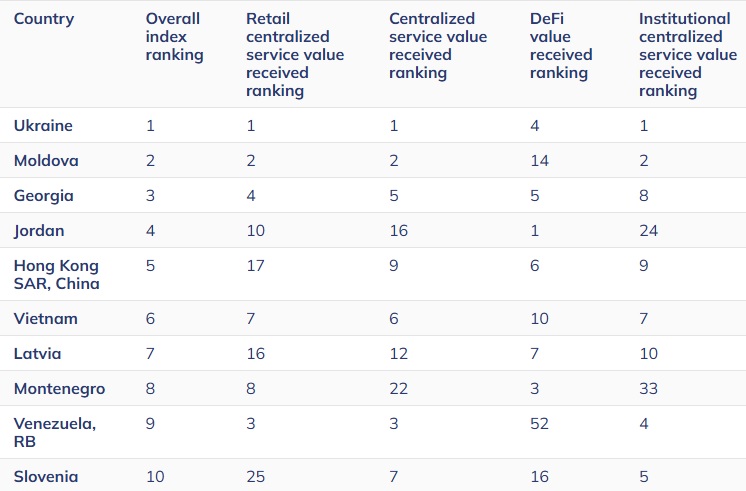746x491 pixels.
Task: Click Venezuela's DeFi ranking value 52
Action: [540, 424]
